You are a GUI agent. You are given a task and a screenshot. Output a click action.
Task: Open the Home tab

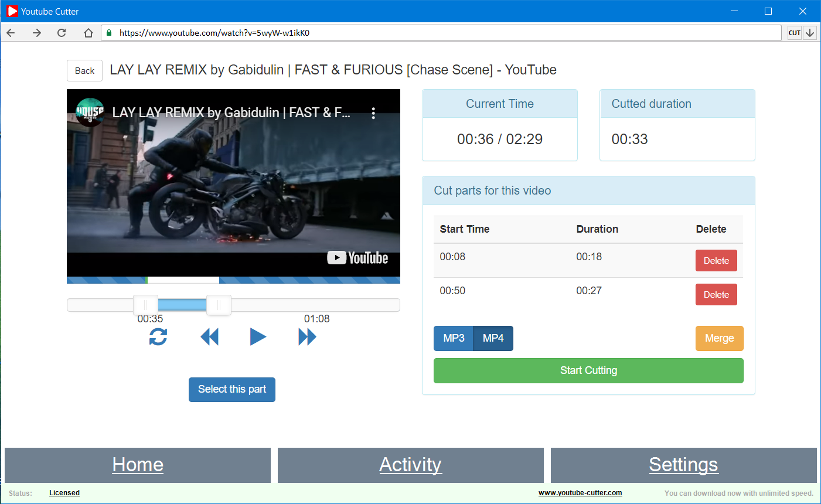tap(138, 465)
